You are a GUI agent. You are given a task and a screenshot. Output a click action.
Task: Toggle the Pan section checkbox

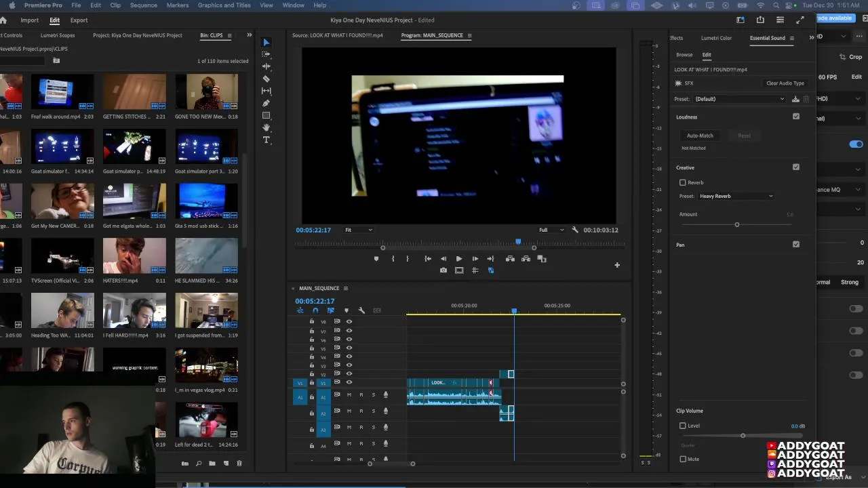[796, 244]
